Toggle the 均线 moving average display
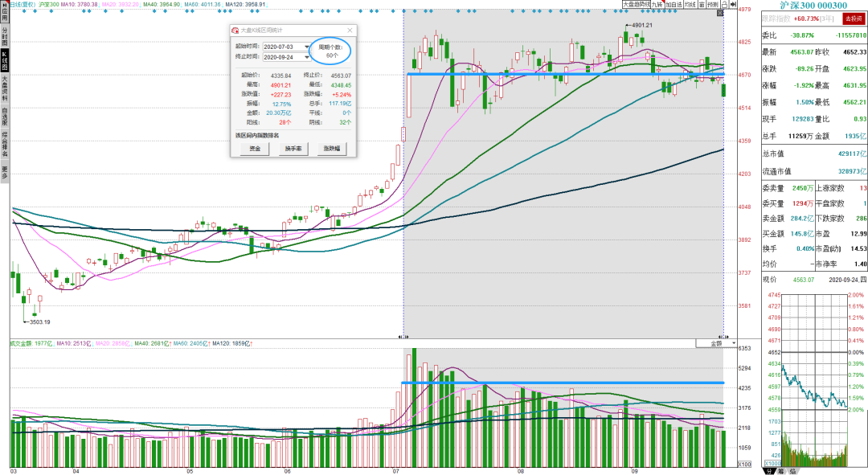The width and height of the screenshot is (868, 475). tap(690, 5)
